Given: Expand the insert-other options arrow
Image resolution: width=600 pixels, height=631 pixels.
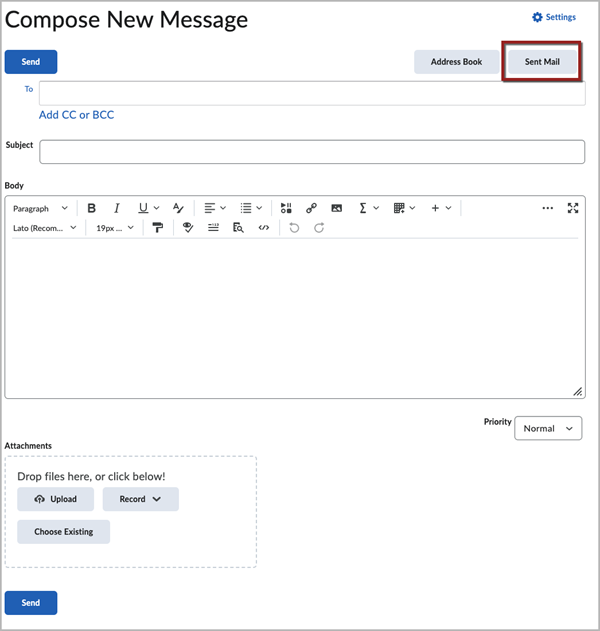Looking at the screenshot, I should tap(448, 208).
